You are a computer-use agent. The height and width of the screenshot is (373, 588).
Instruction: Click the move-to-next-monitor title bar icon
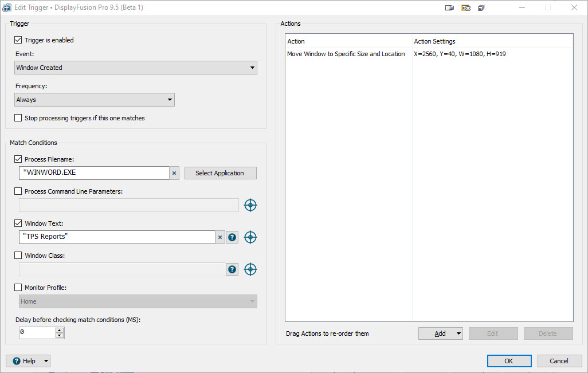450,7
